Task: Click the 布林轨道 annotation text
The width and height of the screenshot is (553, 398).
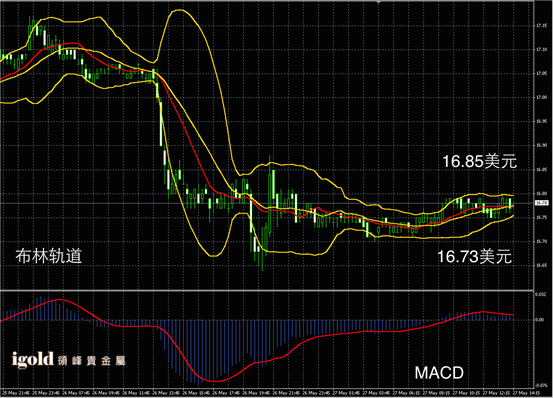Action: (x=49, y=256)
